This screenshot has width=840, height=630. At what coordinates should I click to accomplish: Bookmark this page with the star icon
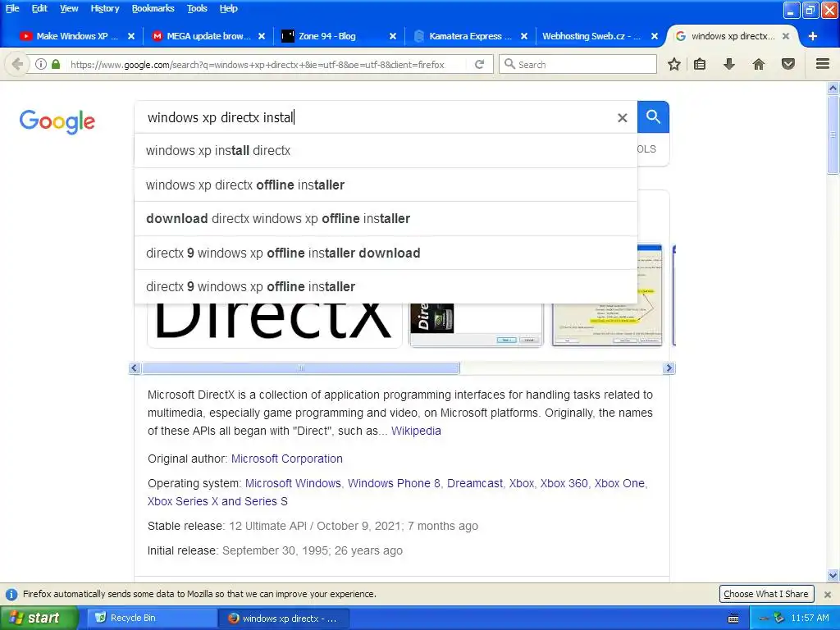(x=674, y=64)
